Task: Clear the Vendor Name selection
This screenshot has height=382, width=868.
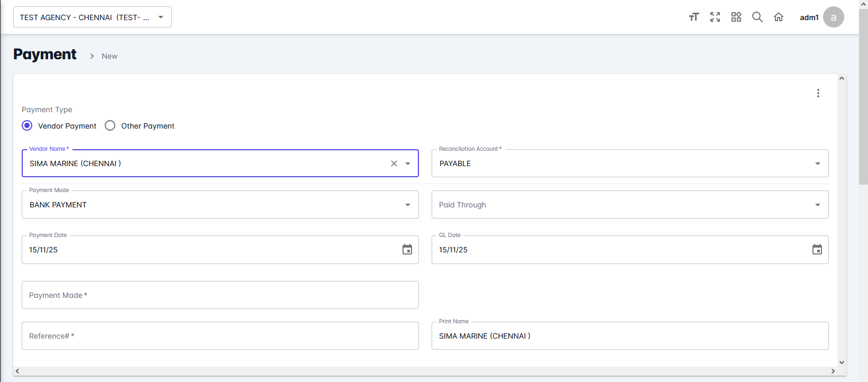Action: pos(394,163)
